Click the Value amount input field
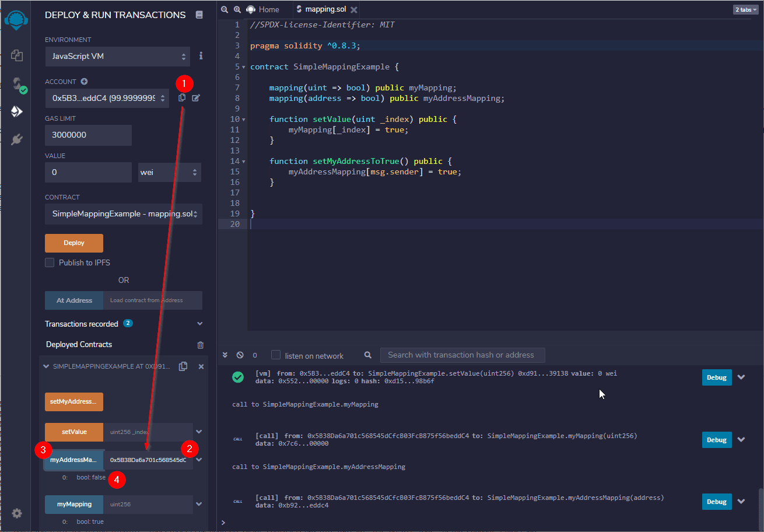 coord(88,173)
